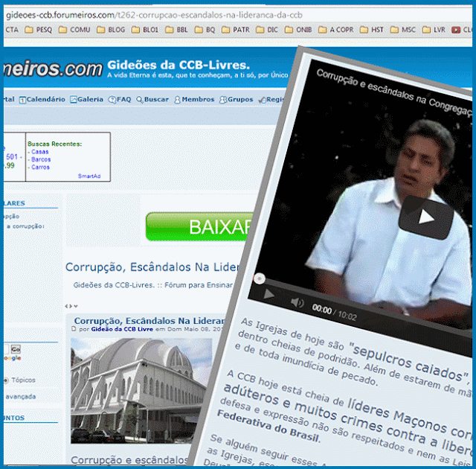Click the play button in video controls
476x469 pixels.
pyautogui.click(x=268, y=294)
